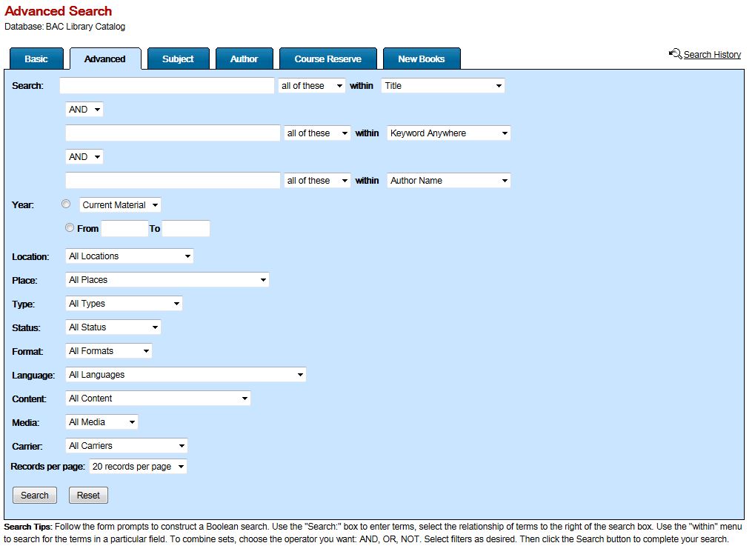Open the All Languages dropdown
Image resolution: width=755 pixels, height=560 pixels.
[185, 374]
